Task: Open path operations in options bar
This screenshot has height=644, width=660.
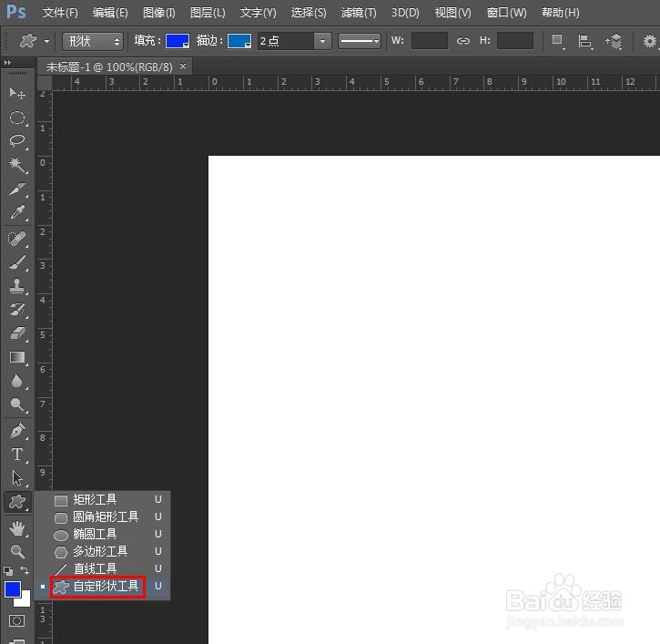Action: pos(558,41)
